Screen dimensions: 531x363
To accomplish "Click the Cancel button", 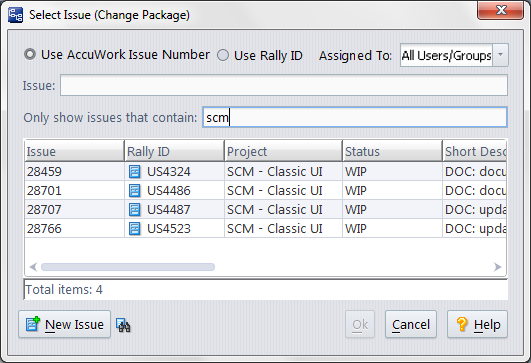I will pyautogui.click(x=411, y=324).
